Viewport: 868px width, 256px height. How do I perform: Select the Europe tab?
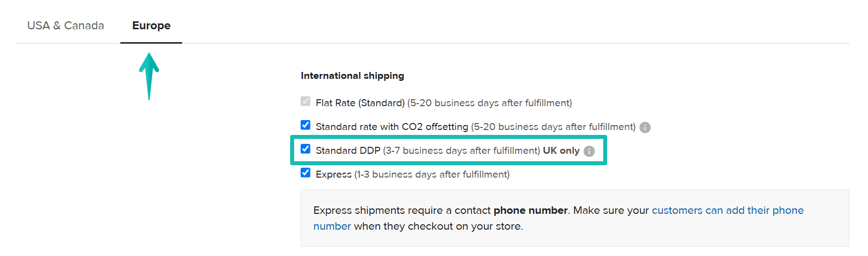[151, 25]
